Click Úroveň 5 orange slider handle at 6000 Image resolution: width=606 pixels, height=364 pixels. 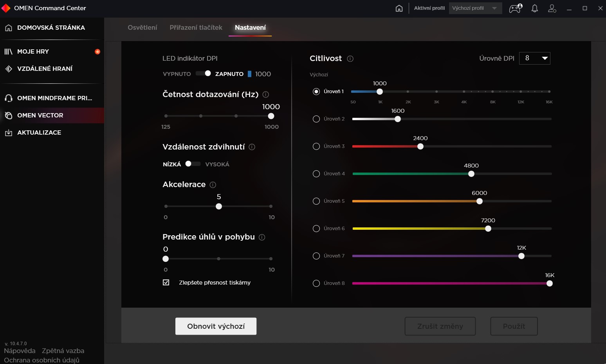pos(480,201)
